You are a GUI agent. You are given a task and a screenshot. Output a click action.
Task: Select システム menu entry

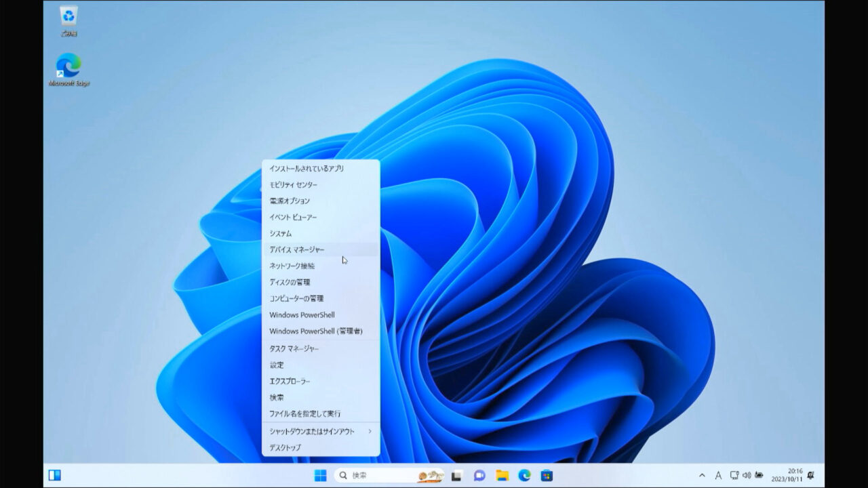point(321,233)
